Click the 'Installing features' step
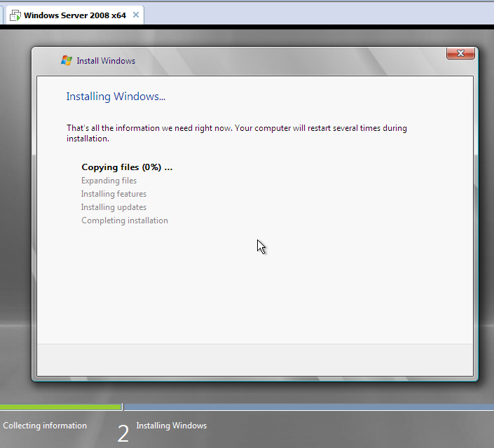This screenshot has height=448, width=494. pos(114,194)
